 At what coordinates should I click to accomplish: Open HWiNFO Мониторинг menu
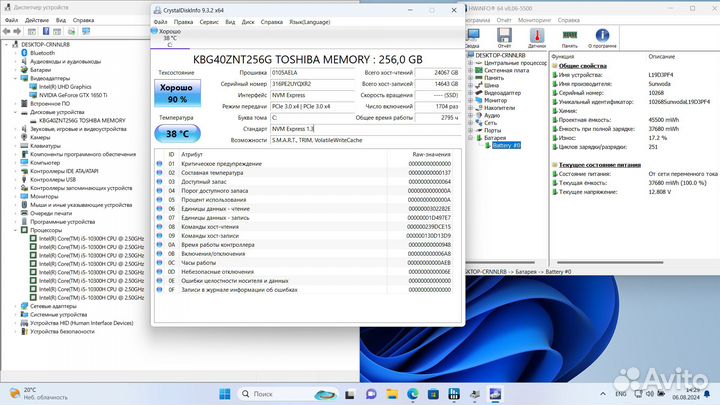(x=534, y=20)
